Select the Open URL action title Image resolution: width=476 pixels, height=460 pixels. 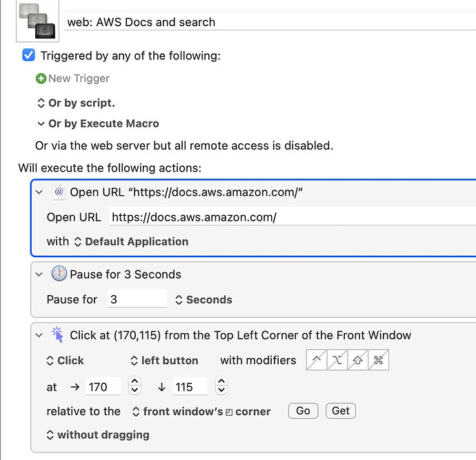tap(186, 192)
